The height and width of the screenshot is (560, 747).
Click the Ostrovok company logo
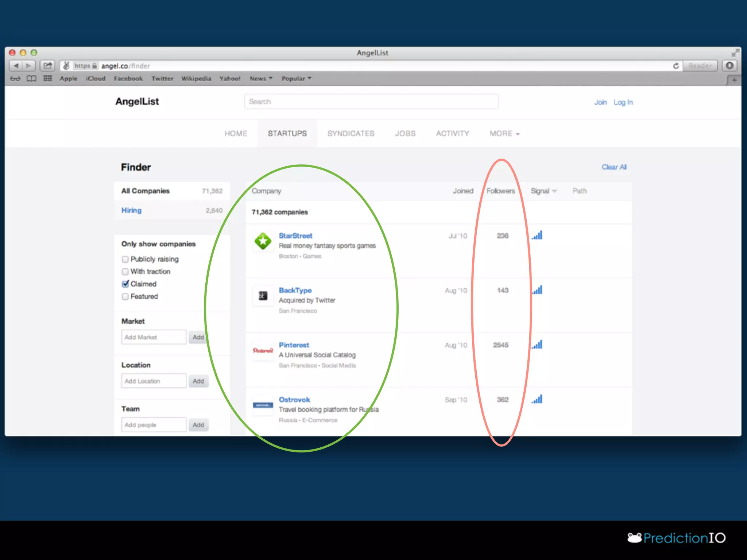pos(263,405)
